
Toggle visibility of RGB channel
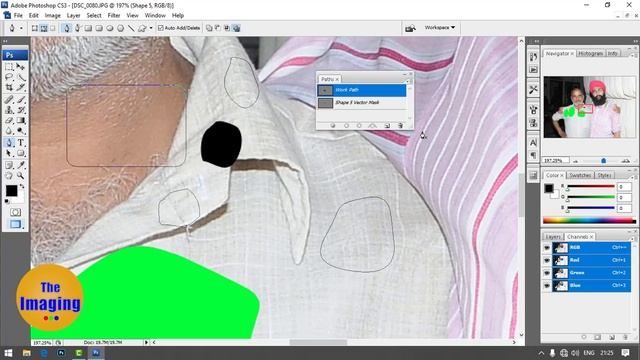(547, 248)
